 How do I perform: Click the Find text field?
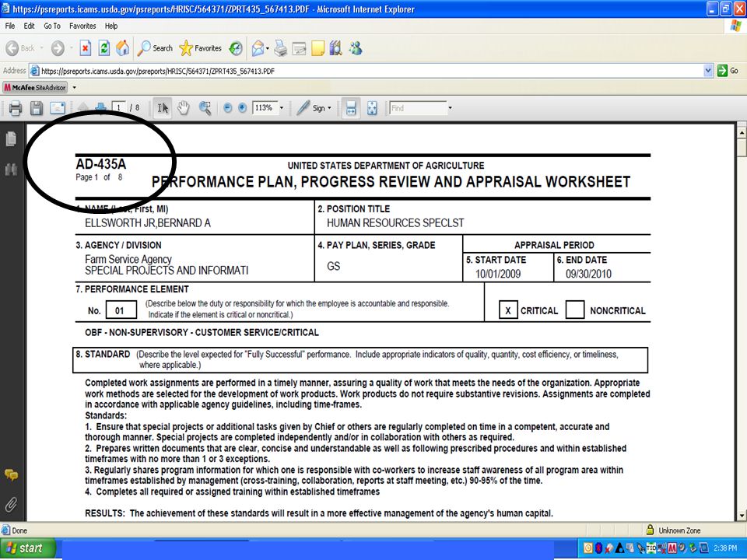coord(418,108)
